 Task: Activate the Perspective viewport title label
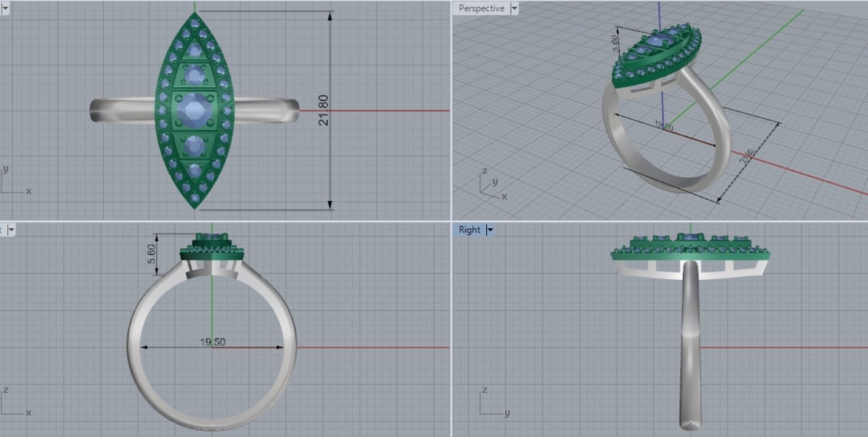[481, 8]
